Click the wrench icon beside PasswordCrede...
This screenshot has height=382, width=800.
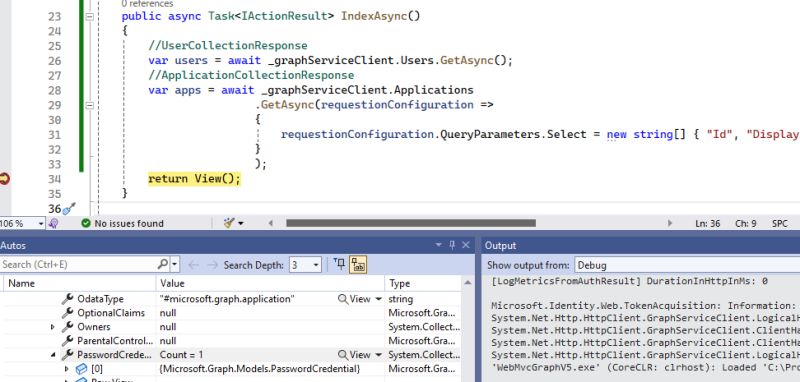67,354
